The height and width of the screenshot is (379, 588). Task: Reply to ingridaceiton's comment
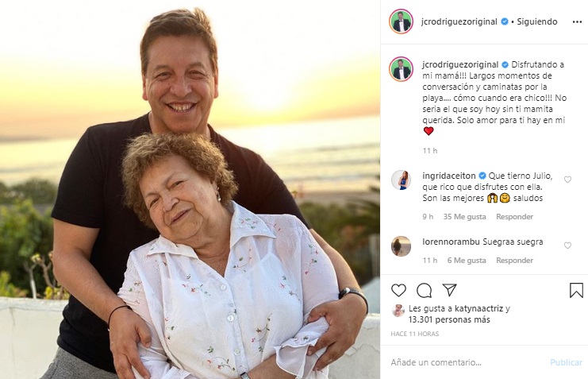[514, 217]
